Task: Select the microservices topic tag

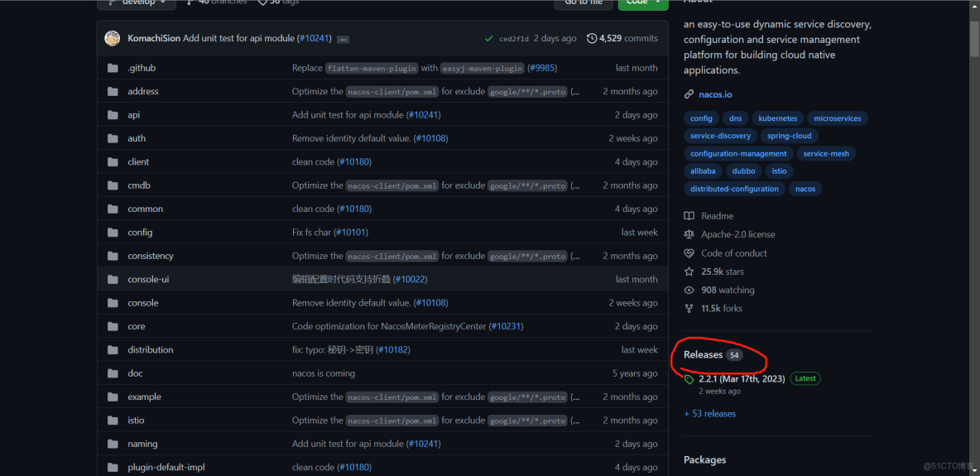Action: [837, 118]
